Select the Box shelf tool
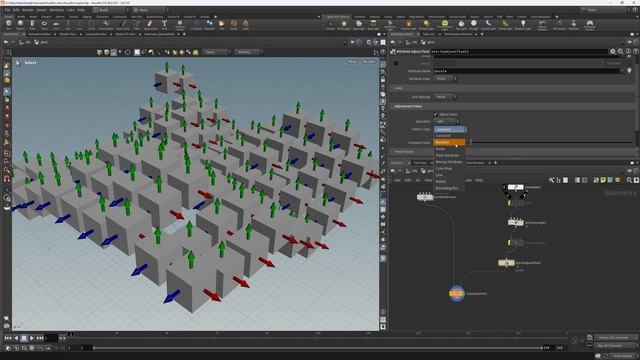 tap(9, 24)
